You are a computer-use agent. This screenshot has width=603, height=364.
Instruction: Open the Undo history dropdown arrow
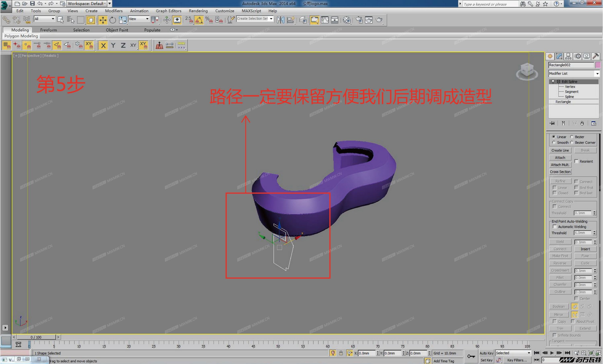coord(45,3)
